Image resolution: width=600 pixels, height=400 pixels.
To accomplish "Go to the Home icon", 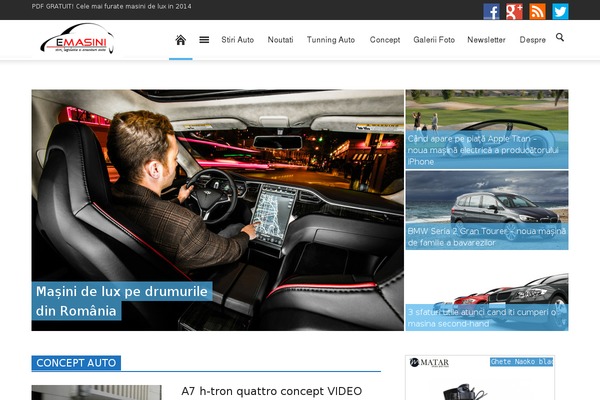I will (181, 40).
